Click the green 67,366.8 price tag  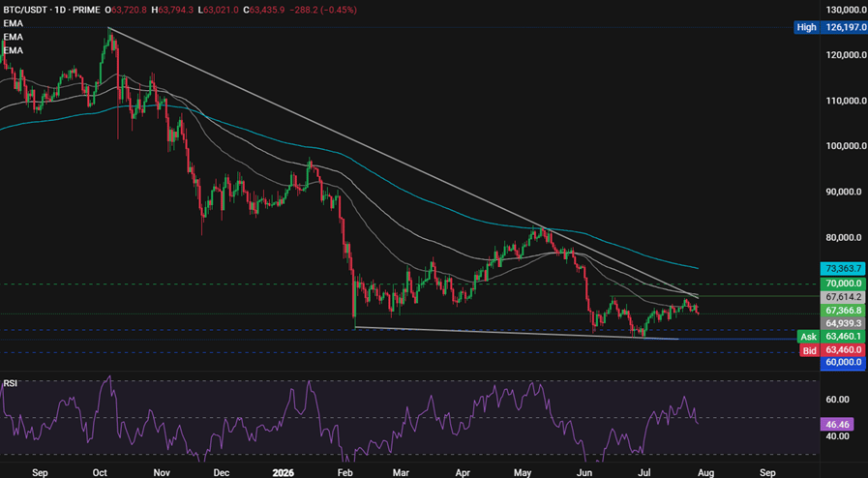(842, 311)
